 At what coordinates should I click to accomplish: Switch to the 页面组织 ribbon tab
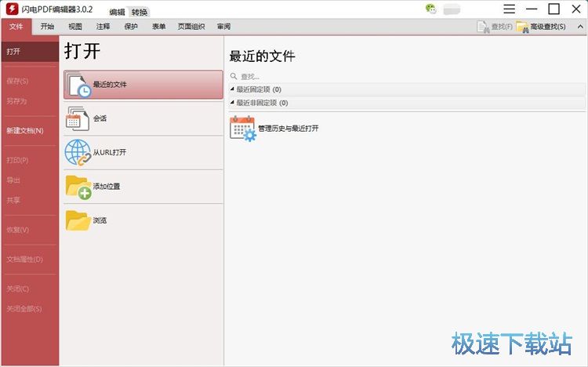click(x=191, y=26)
